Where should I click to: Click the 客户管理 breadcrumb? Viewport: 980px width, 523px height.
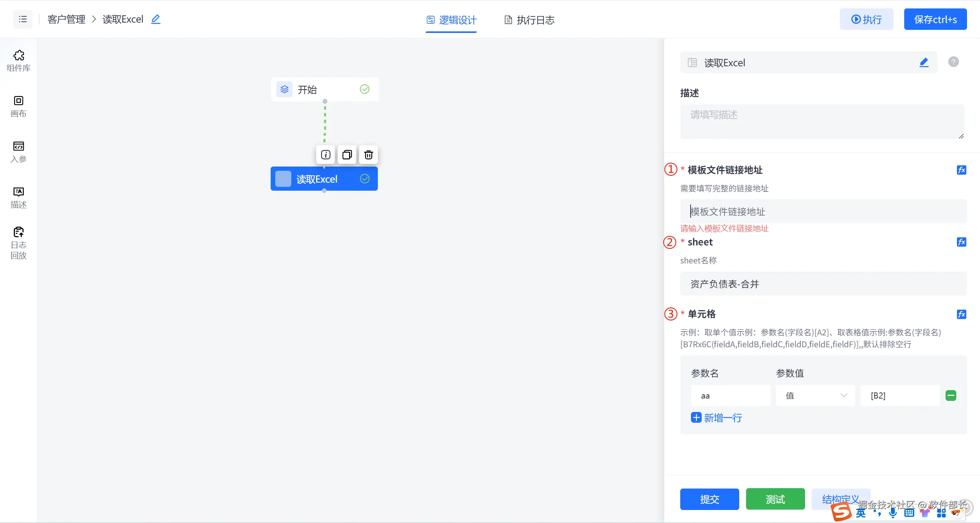coord(66,19)
